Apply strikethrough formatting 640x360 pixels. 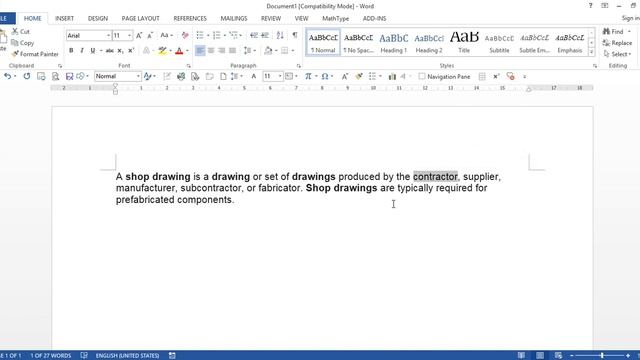(109, 51)
